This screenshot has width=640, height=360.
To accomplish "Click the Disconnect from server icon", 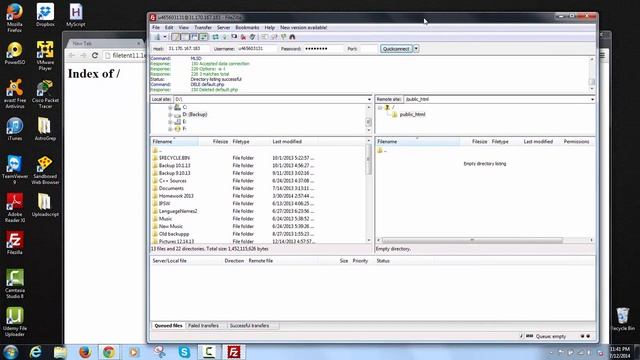I will [243, 37].
